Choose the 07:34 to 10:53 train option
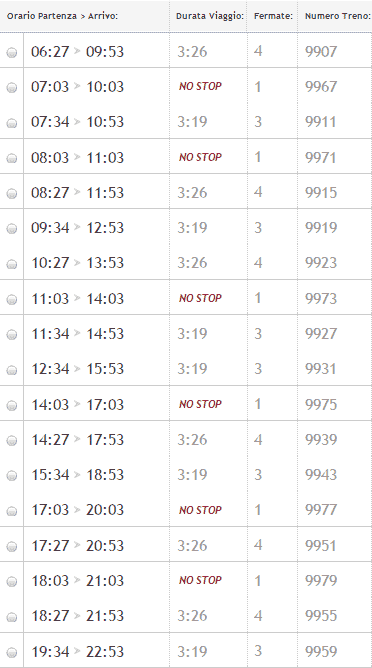 (x=12, y=123)
